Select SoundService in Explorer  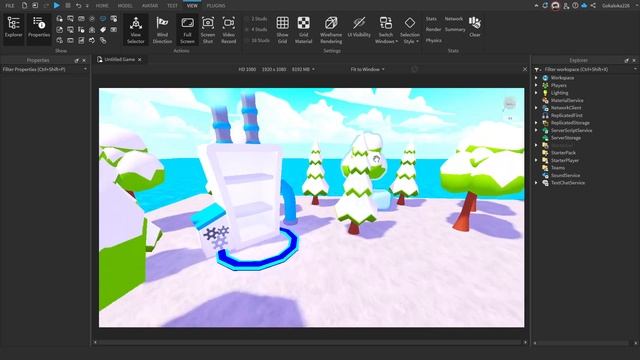click(x=565, y=176)
